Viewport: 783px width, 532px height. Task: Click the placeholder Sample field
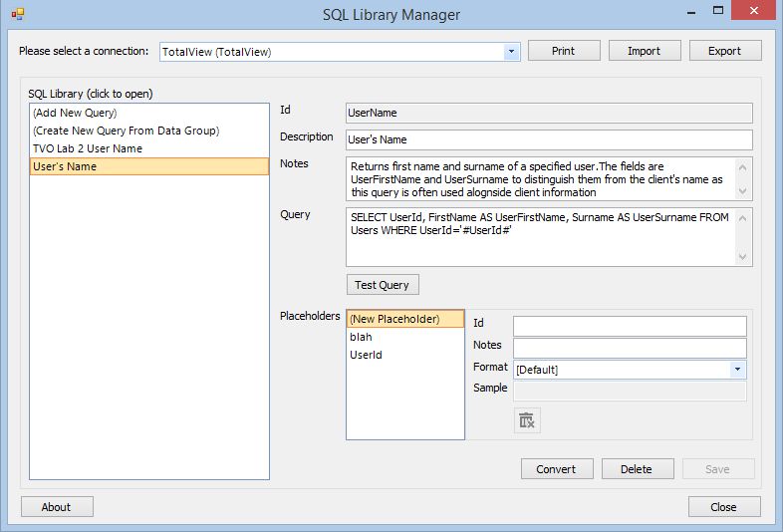pyautogui.click(x=630, y=392)
